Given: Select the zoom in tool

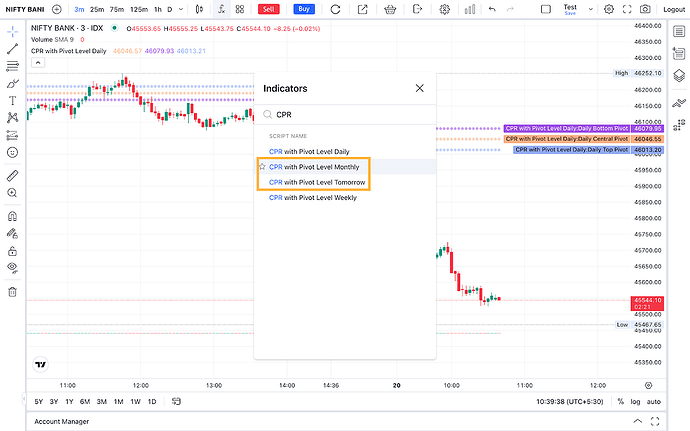Looking at the screenshot, I should click(x=12, y=193).
